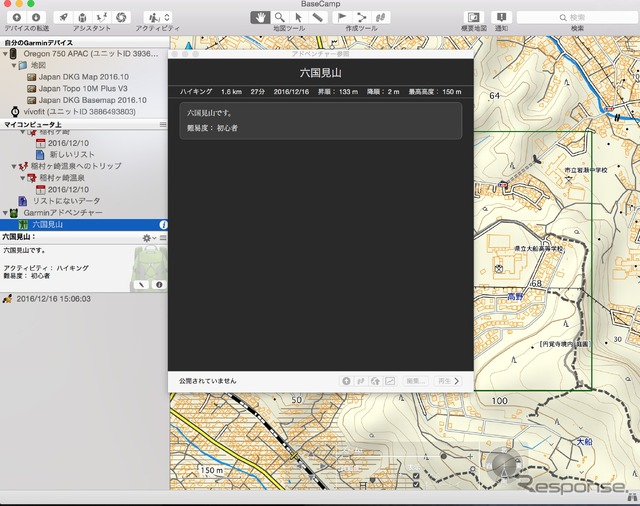Select Japan DKG Map 2016.10
Viewport: 640px width, 506px height.
(x=84, y=77)
